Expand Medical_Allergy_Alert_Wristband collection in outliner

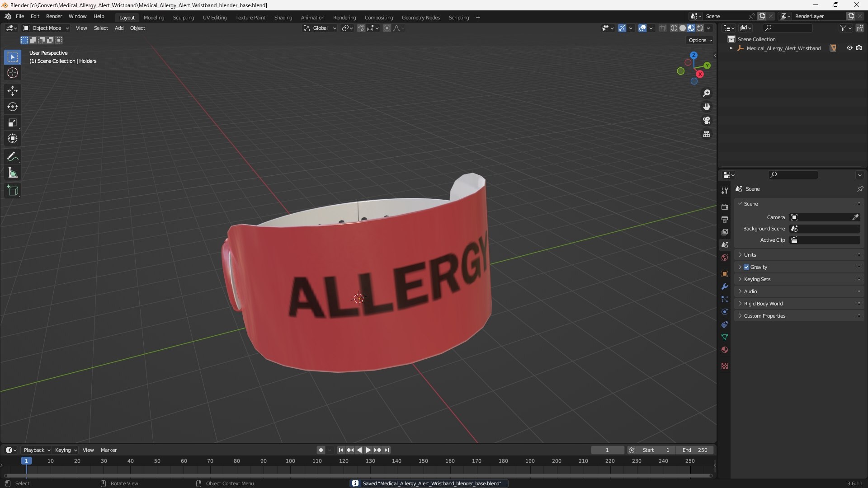tap(731, 48)
